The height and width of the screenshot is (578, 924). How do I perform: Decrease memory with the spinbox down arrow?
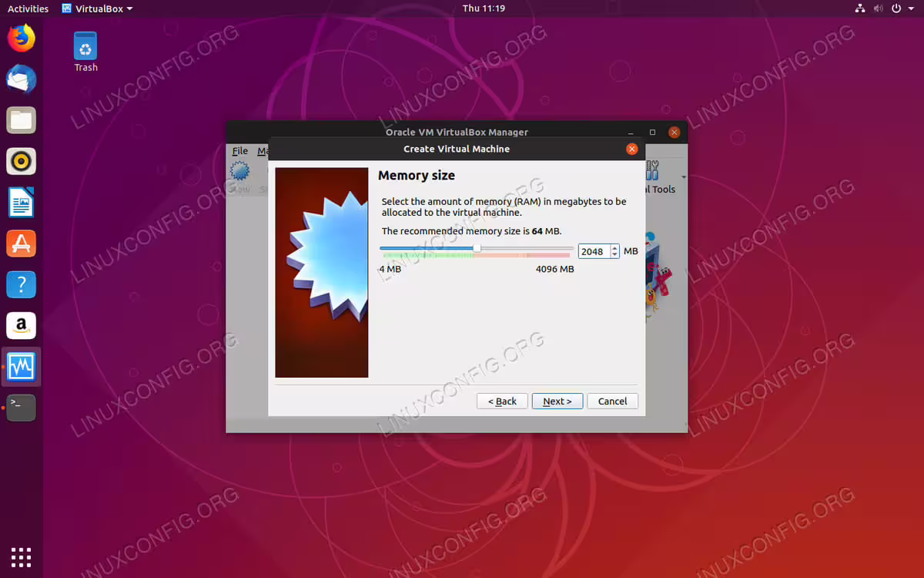point(614,255)
